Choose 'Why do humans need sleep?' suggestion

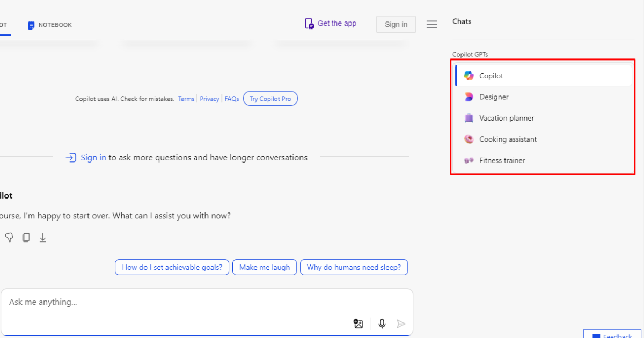click(354, 267)
